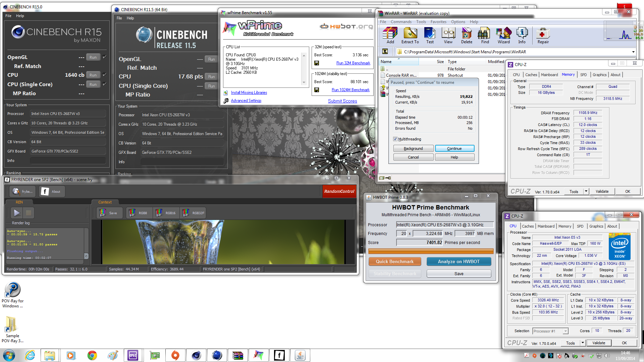644x362 pixels.
Task: Toggle checkbox next to CPU (Single Core) Run
Action: click(x=104, y=84)
